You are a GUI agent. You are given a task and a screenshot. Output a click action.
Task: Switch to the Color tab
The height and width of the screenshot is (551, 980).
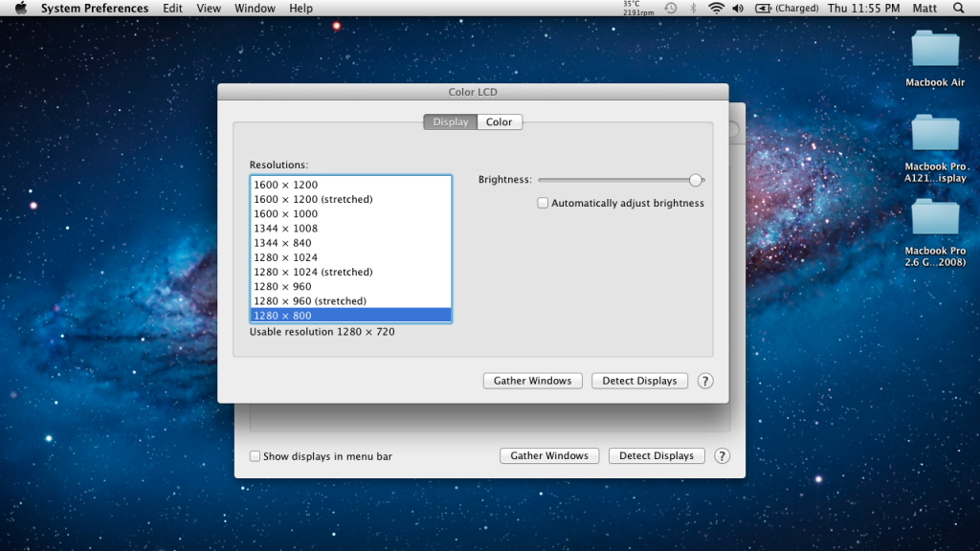(x=500, y=121)
